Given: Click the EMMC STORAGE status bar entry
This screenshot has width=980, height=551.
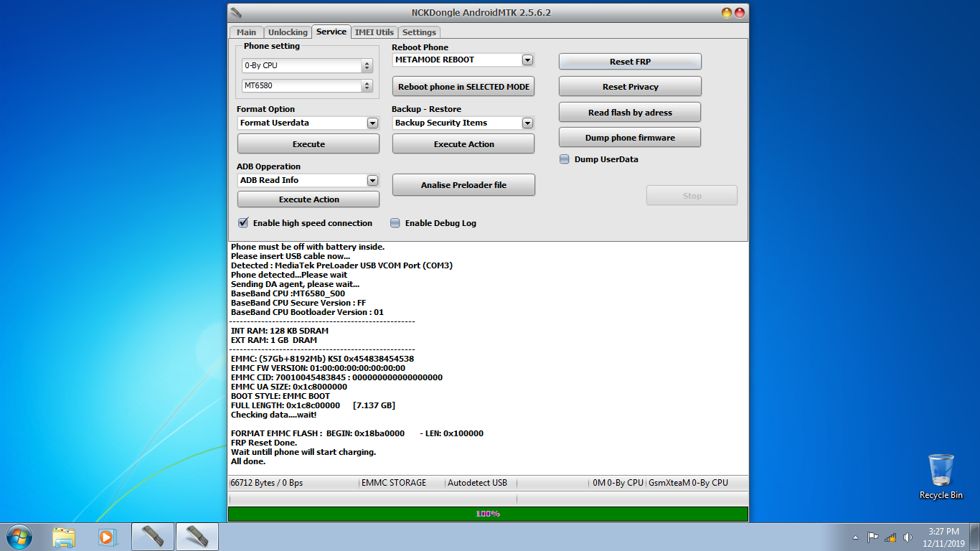Looking at the screenshot, I should click(x=394, y=483).
